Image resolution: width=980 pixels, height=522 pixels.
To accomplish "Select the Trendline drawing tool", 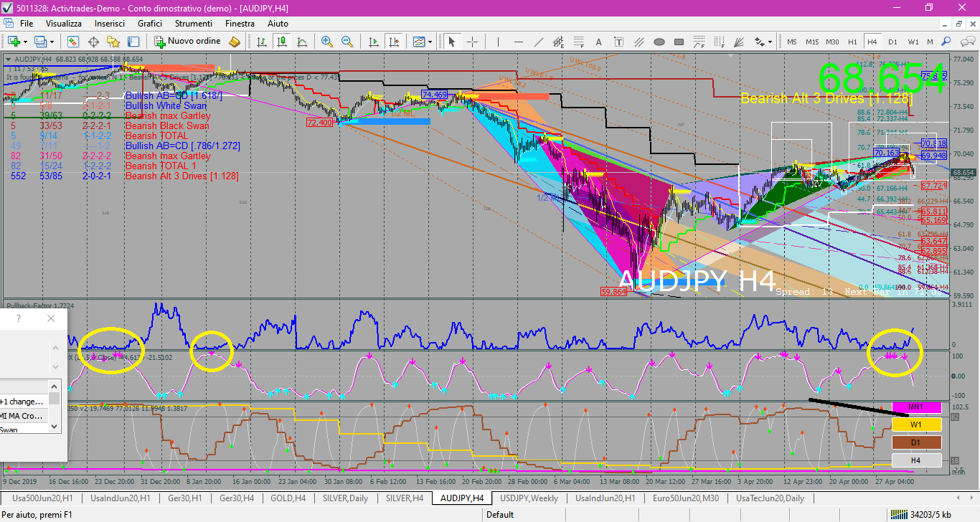I will 537,42.
